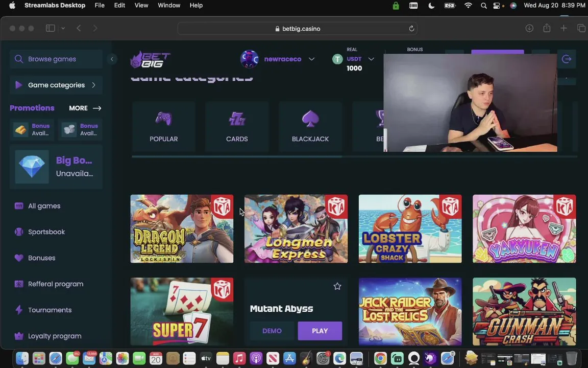Image resolution: width=588 pixels, height=368 pixels.
Task: Open the newraceco account dropdown
Action: pyautogui.click(x=311, y=59)
